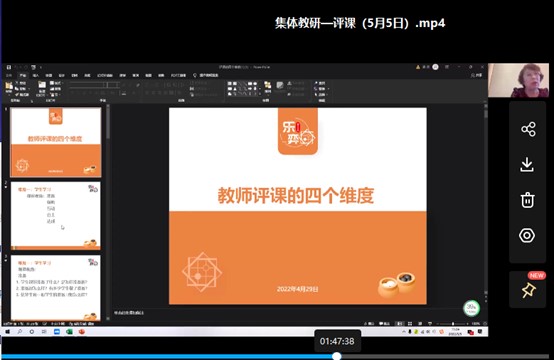
Task: Select the slide 3 thumbnail in the panel
Action: click(x=56, y=288)
